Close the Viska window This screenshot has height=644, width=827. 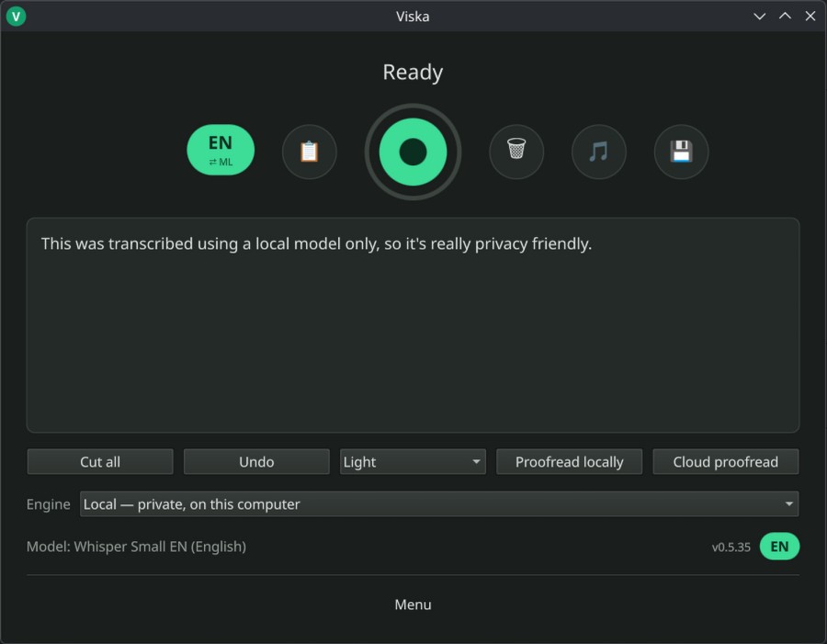coord(810,17)
